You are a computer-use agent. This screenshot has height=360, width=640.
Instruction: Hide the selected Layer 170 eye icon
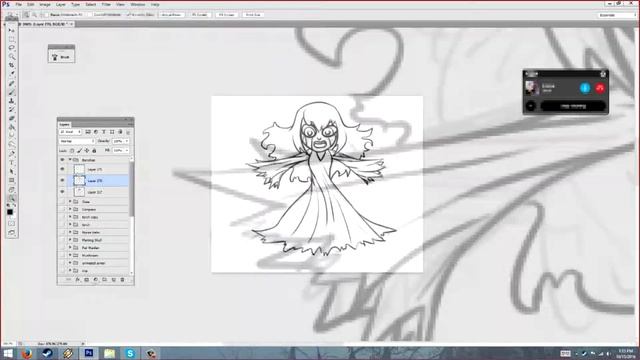tap(62, 180)
